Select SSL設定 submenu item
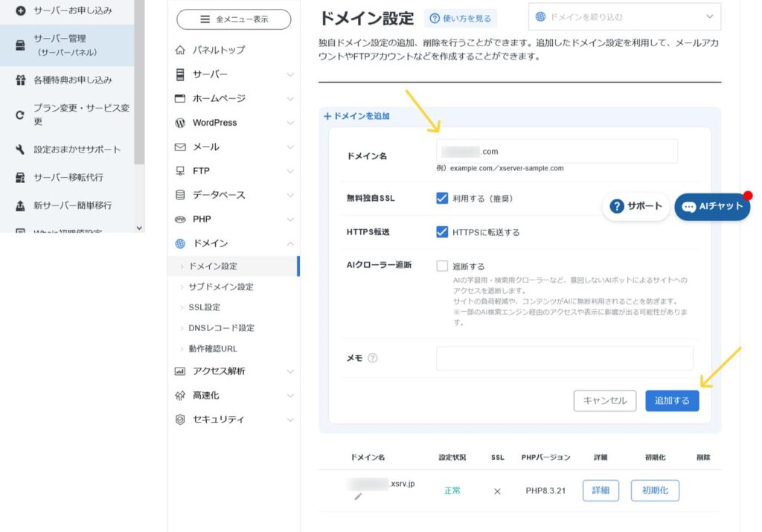The image size is (762, 532). coord(204,307)
